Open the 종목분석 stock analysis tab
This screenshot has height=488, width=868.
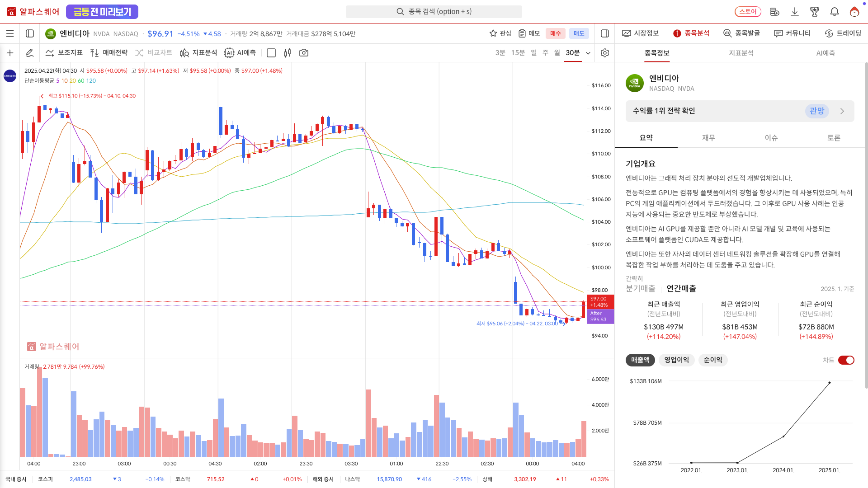coord(691,33)
